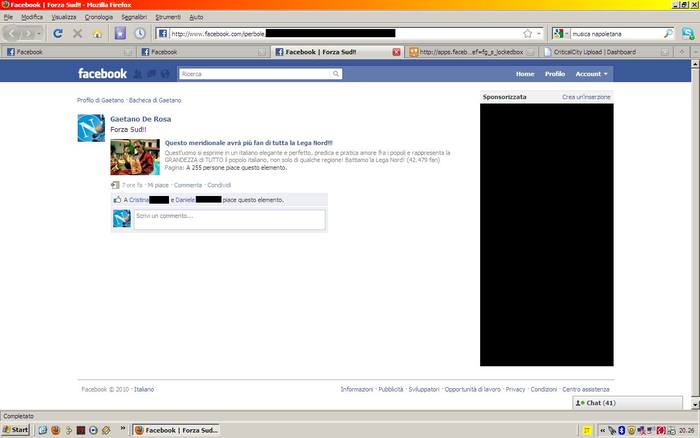Open the Visualizza menu
The width and height of the screenshot is (700, 438).
pos(64,17)
